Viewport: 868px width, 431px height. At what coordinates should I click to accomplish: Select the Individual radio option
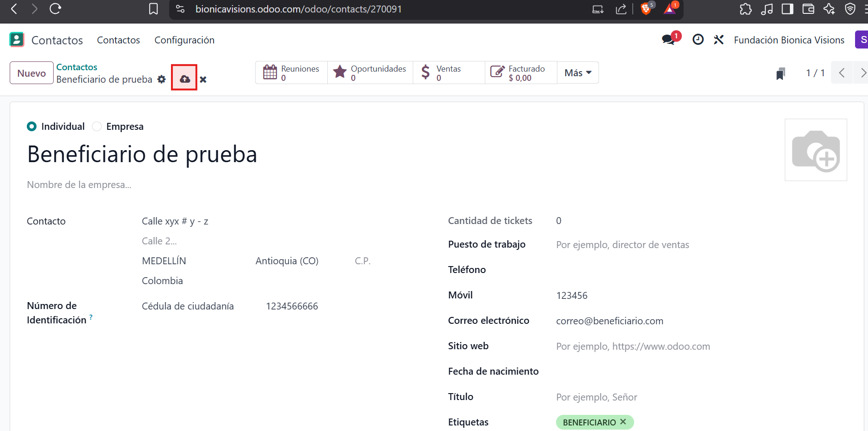click(32, 127)
